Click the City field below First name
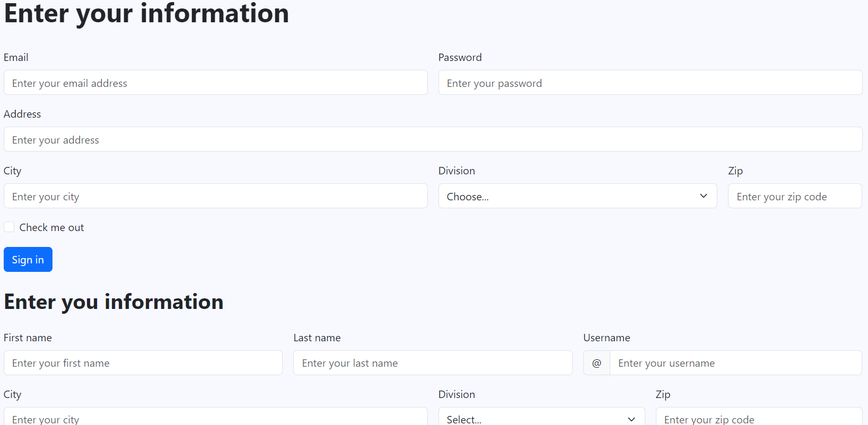Viewport: 868px width, 425px height. coord(215,418)
